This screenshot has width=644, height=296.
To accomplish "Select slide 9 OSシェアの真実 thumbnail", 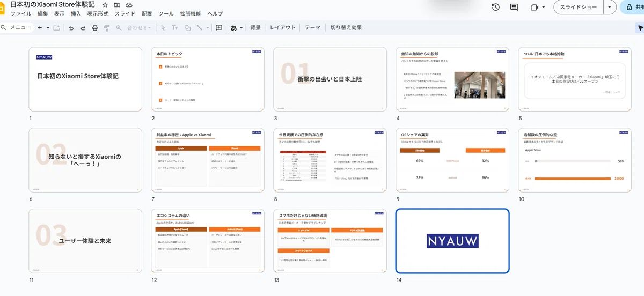I will coord(452,160).
